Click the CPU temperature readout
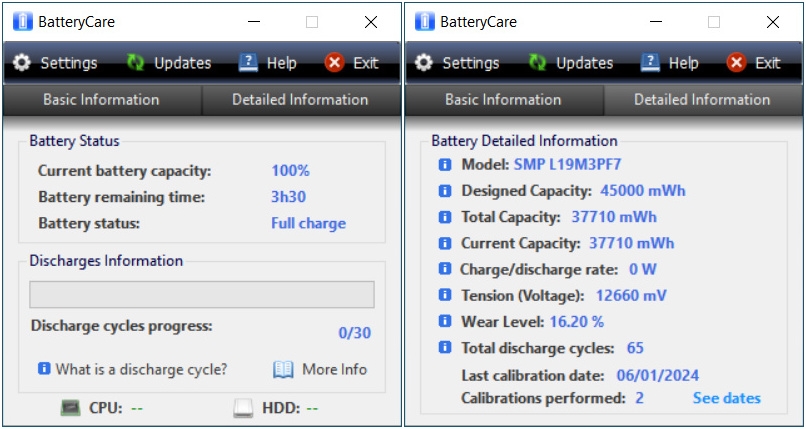The width and height of the screenshot is (806, 429). coord(137,409)
